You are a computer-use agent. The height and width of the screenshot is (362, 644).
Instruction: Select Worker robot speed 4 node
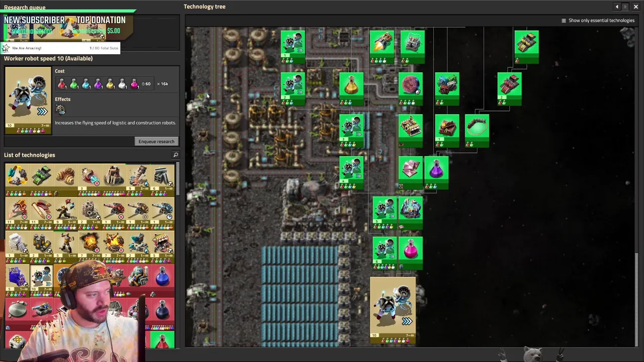(x=351, y=173)
